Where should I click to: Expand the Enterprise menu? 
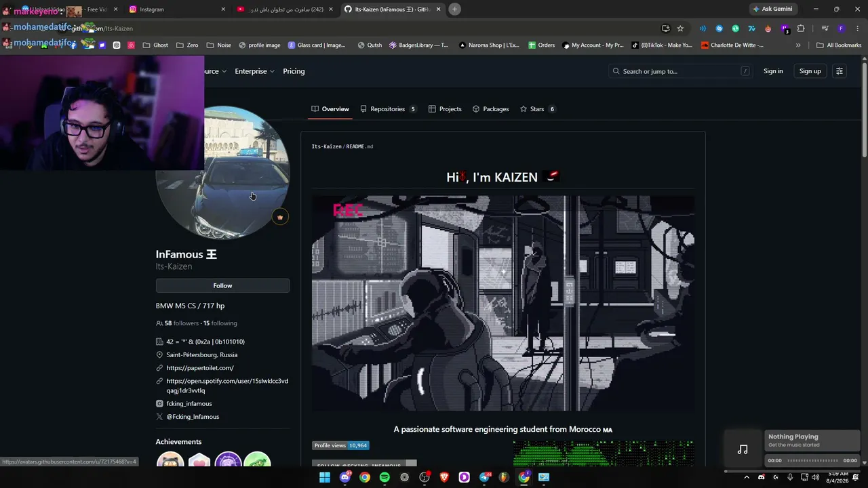[x=254, y=71]
